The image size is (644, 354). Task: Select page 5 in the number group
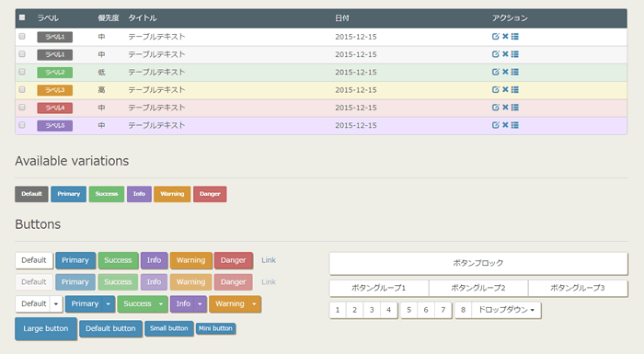pyautogui.click(x=408, y=310)
